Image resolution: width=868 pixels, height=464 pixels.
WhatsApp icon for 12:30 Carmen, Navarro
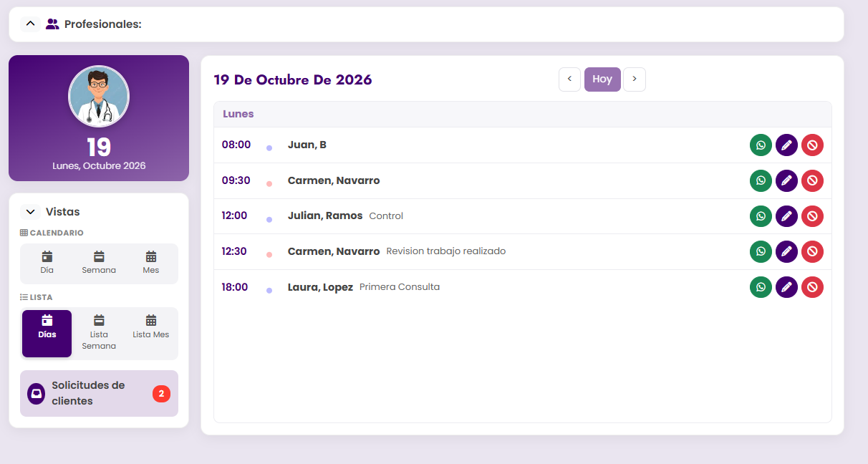click(761, 251)
